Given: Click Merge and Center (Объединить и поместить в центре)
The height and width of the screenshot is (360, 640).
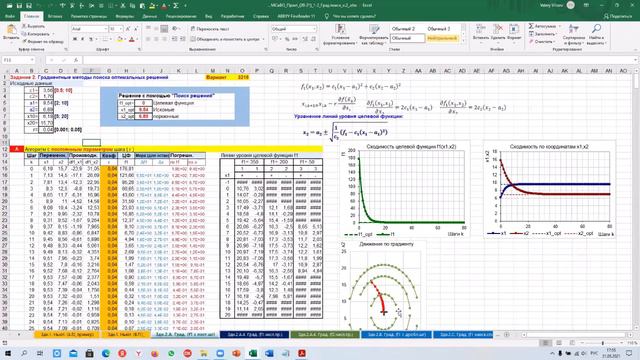Looking at the screenshot, I should (224, 39).
